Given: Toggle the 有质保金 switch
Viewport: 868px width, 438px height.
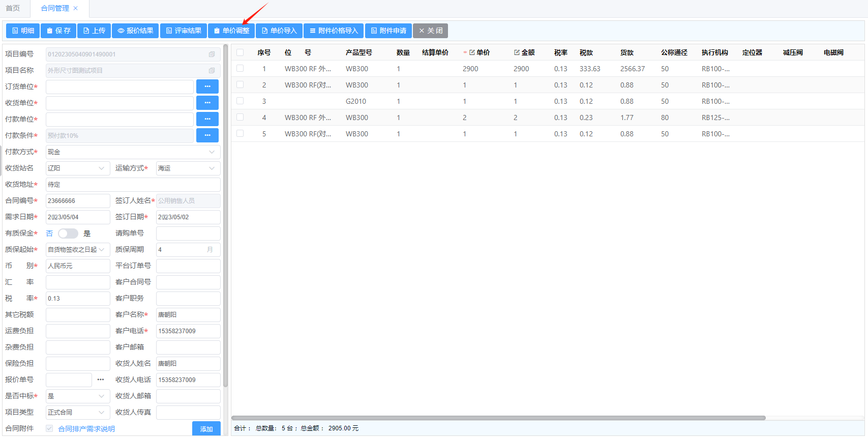Looking at the screenshot, I should tap(68, 233).
